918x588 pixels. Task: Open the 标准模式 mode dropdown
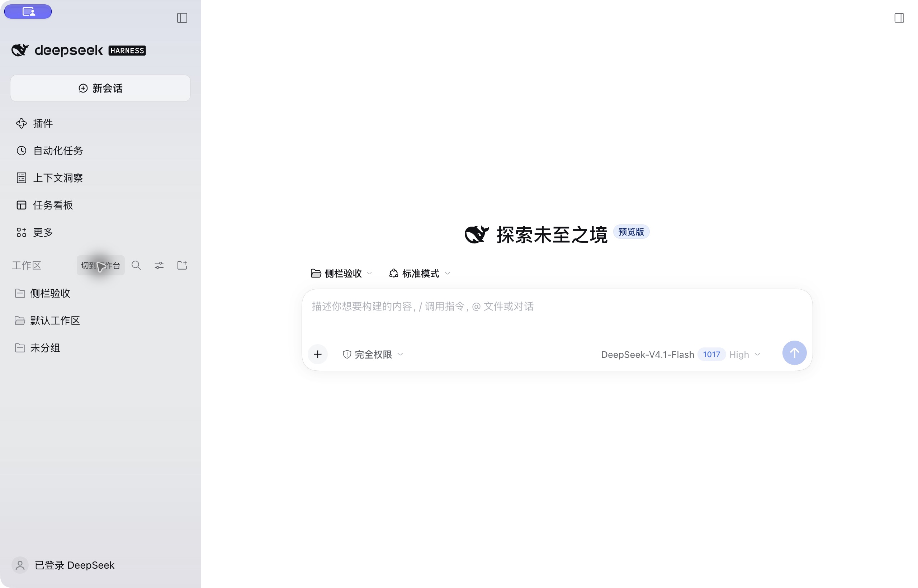(420, 273)
